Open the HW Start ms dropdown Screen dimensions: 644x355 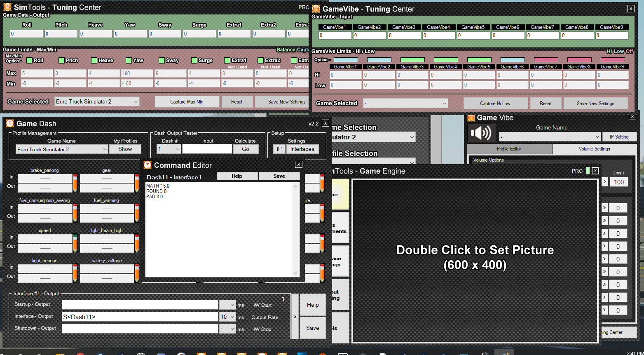click(x=227, y=305)
